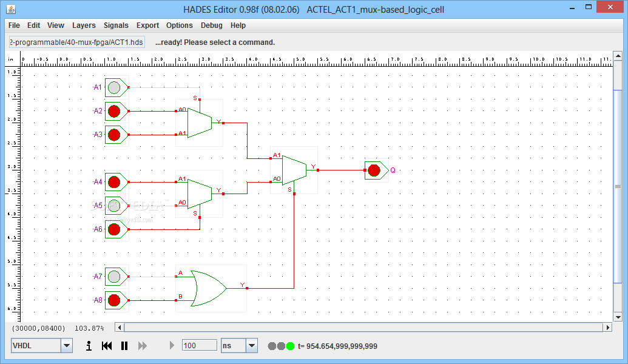628x364 pixels.
Task: Rewind simulation to the beginning
Action: [x=106, y=345]
